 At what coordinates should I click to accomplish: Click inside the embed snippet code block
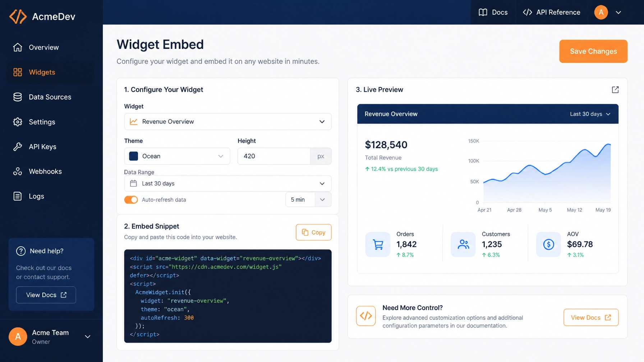click(228, 296)
